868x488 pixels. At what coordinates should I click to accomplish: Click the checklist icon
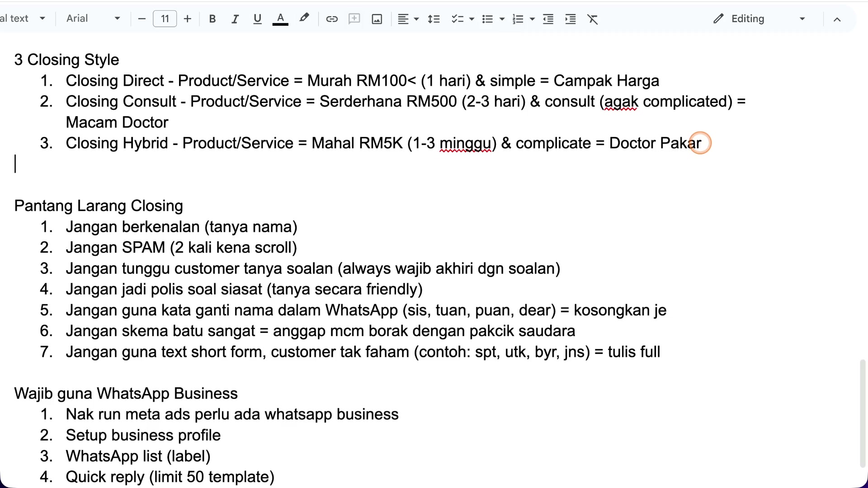[458, 19]
